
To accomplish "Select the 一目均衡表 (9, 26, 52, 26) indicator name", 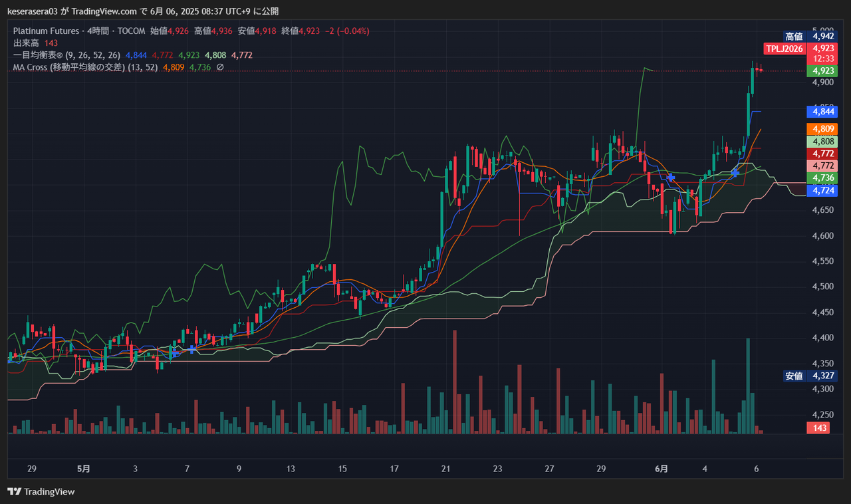I will [66, 55].
